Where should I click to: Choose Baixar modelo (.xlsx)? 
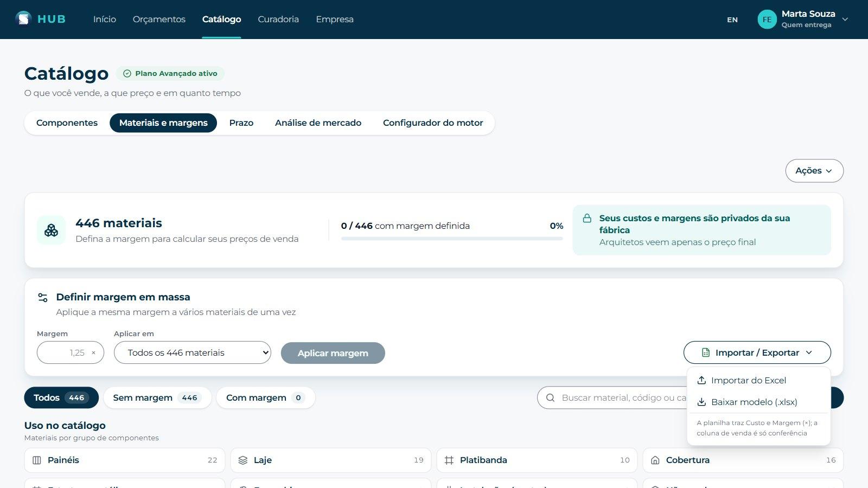point(758,402)
